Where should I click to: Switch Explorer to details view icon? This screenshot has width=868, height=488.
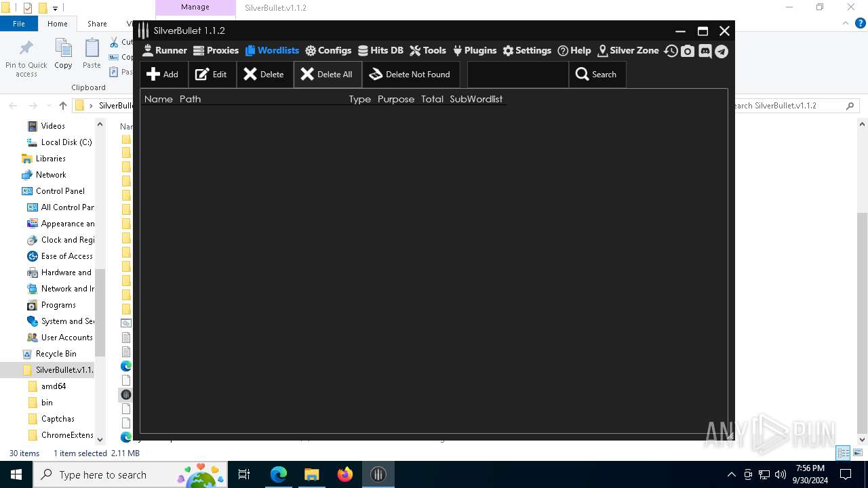click(x=843, y=453)
